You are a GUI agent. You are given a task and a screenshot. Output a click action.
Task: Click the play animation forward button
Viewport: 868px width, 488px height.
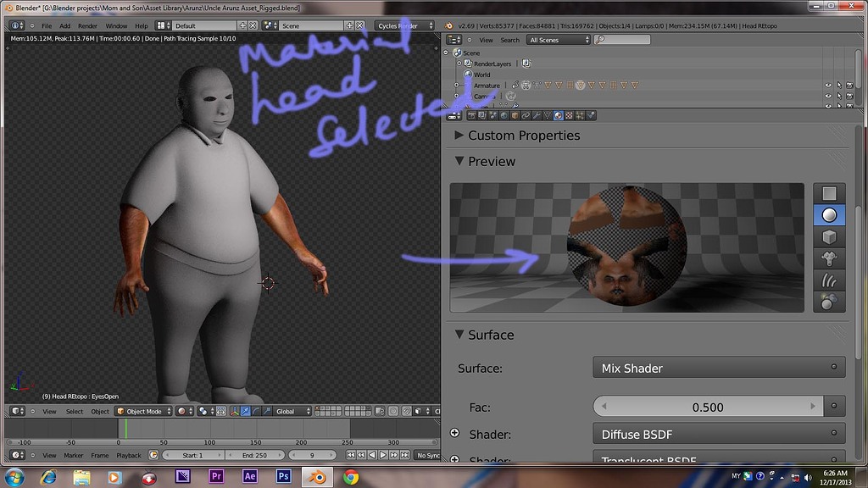pos(383,455)
